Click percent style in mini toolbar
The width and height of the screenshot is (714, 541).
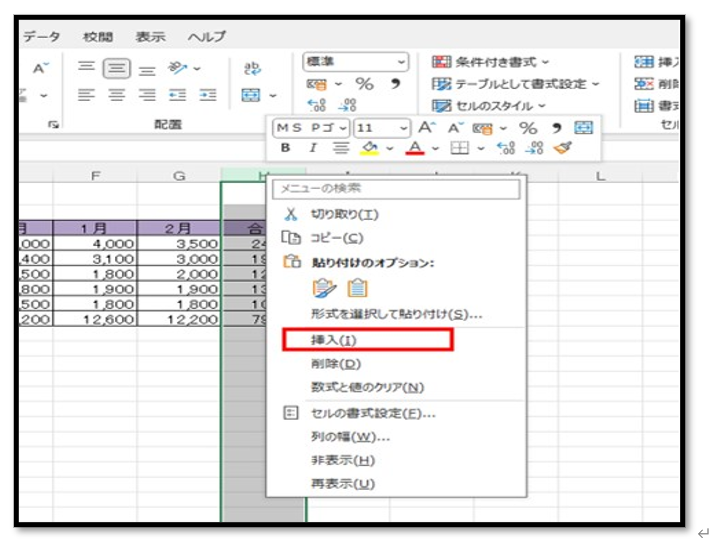(x=528, y=128)
